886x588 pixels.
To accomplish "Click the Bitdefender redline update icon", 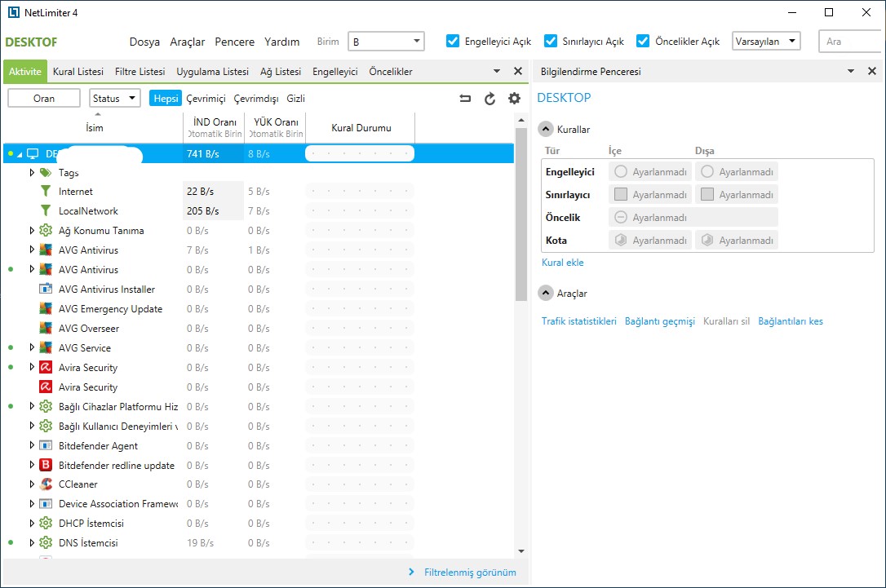I will click(x=46, y=465).
